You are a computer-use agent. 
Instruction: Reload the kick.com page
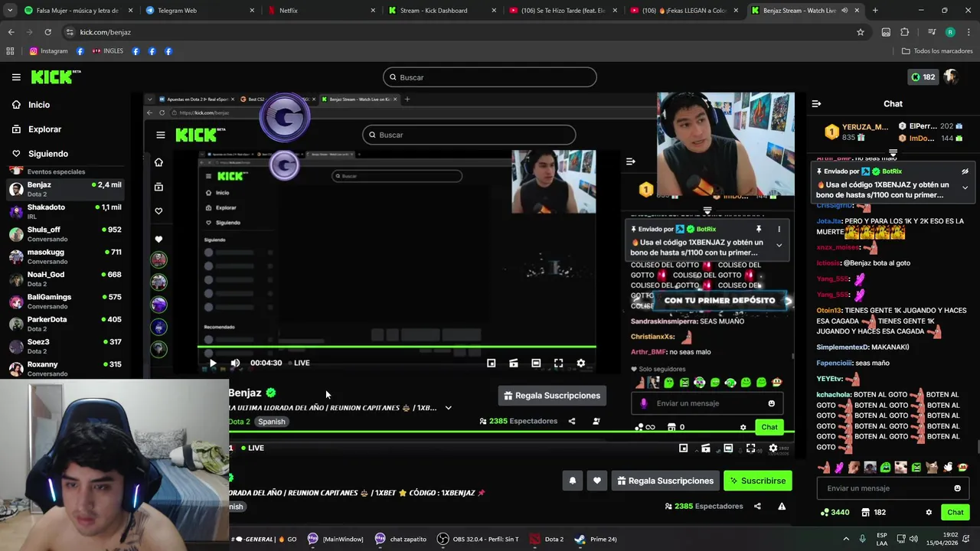(x=47, y=32)
